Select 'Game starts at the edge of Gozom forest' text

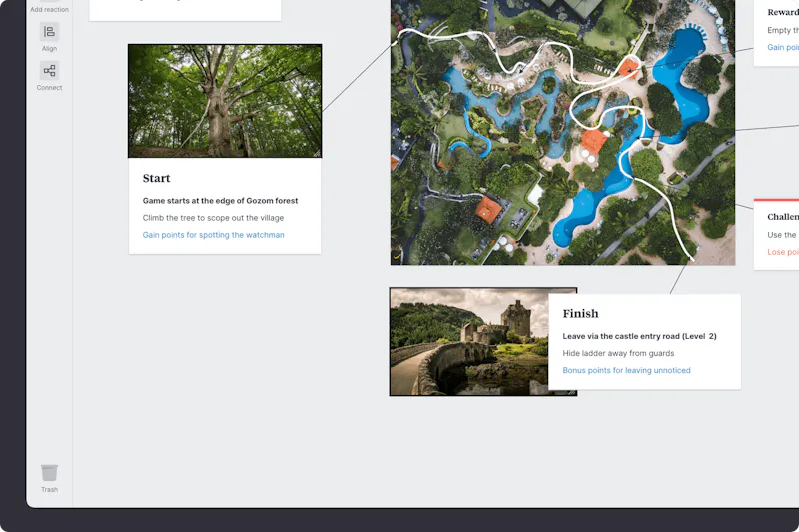click(220, 200)
